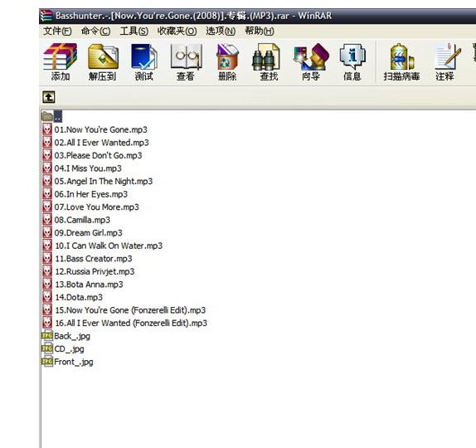Open the 工具(S) menu
Image resolution: width=476 pixels, height=448 pixels.
[x=134, y=31]
